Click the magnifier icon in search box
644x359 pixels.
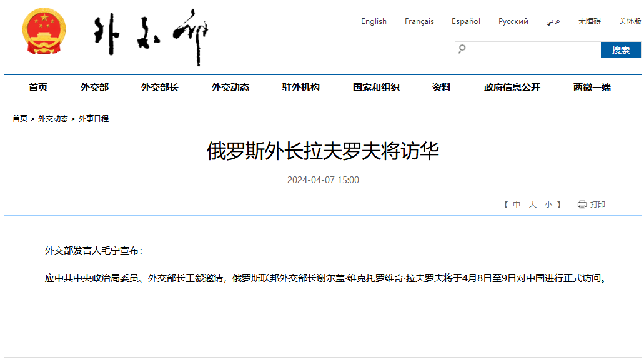462,49
